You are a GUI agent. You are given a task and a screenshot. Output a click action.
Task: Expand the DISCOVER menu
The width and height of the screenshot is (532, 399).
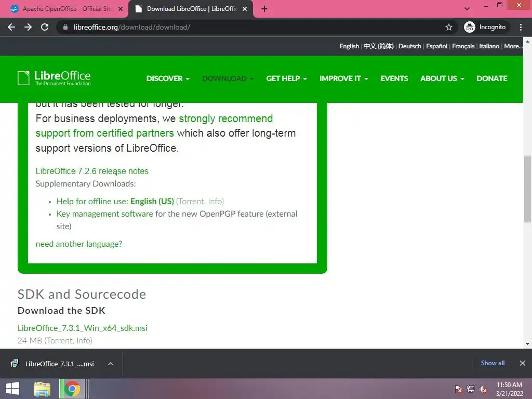[168, 78]
